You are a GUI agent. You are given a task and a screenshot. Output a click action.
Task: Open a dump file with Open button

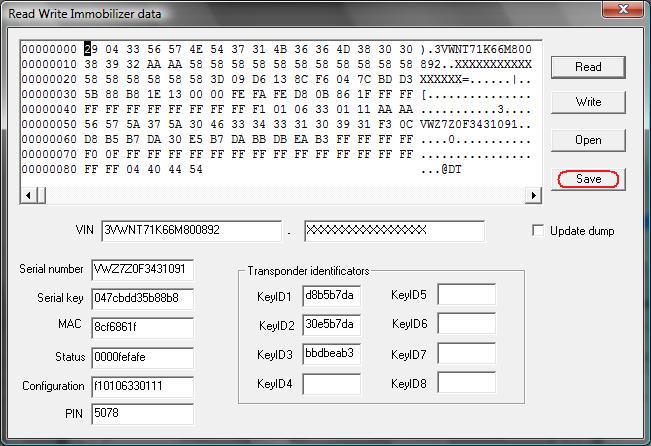point(588,140)
